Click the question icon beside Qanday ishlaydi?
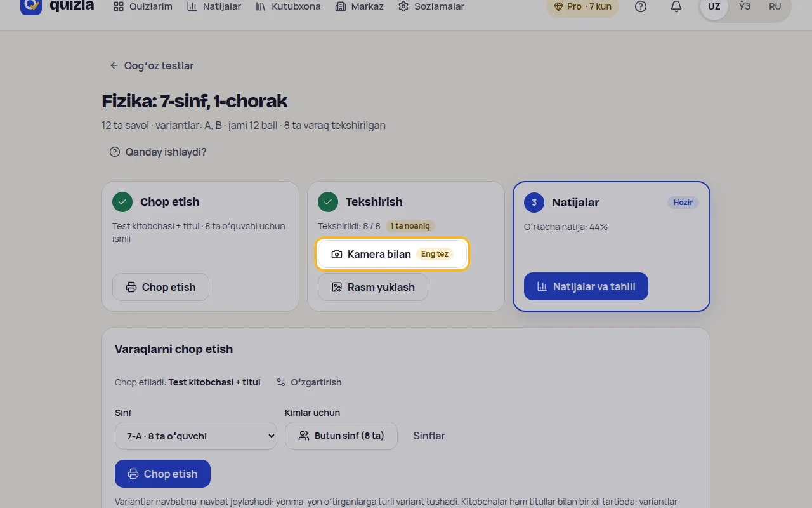The height and width of the screenshot is (508, 812). pyautogui.click(x=115, y=152)
